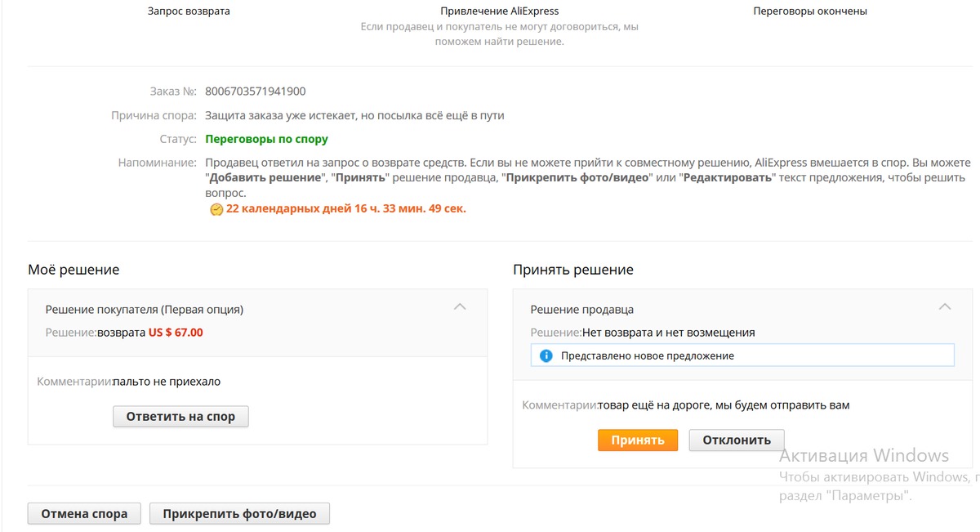Accept seller's offer with orange 'Принять' button
Image resolution: width=980 pixels, height=532 pixels.
point(638,440)
